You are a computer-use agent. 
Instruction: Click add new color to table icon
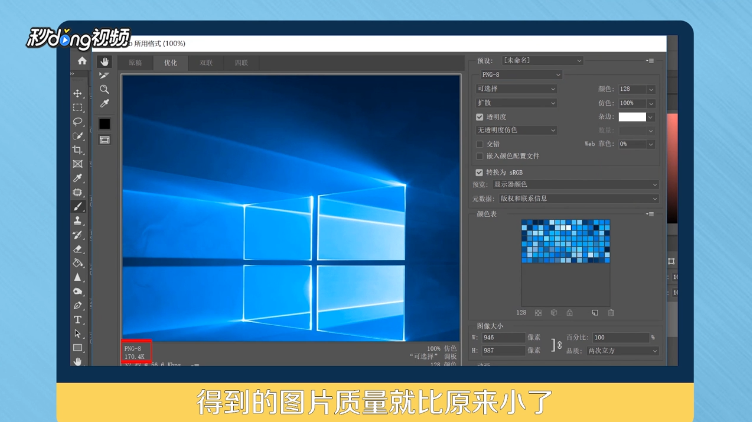tap(595, 313)
